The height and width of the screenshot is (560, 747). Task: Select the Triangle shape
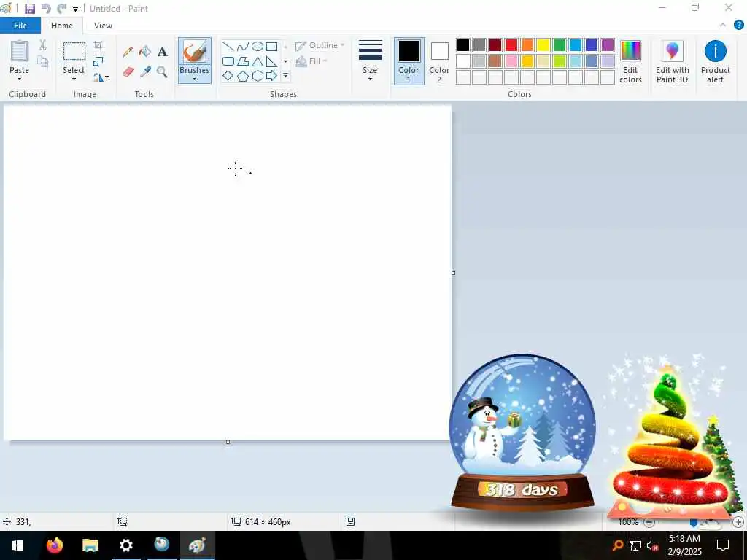pos(258,61)
